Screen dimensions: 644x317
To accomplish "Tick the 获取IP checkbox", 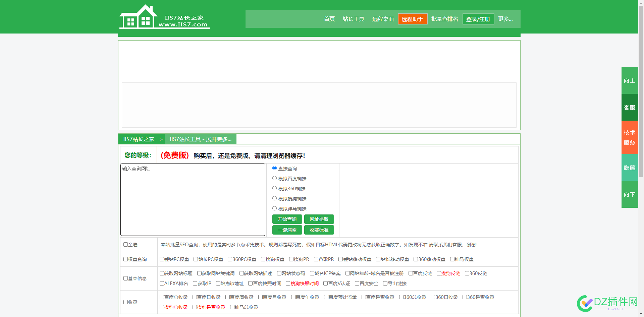I will (x=195, y=283).
